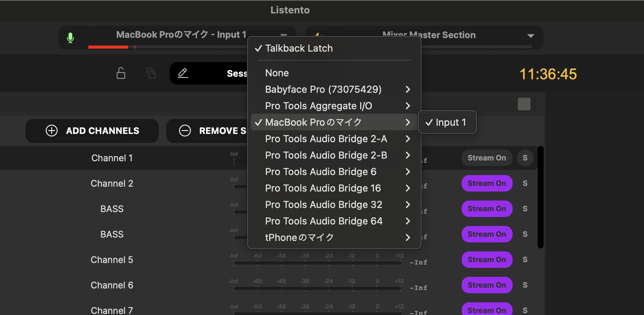Image resolution: width=644 pixels, height=315 pixels.
Task: Click the gray square stop button
Action: click(x=524, y=104)
